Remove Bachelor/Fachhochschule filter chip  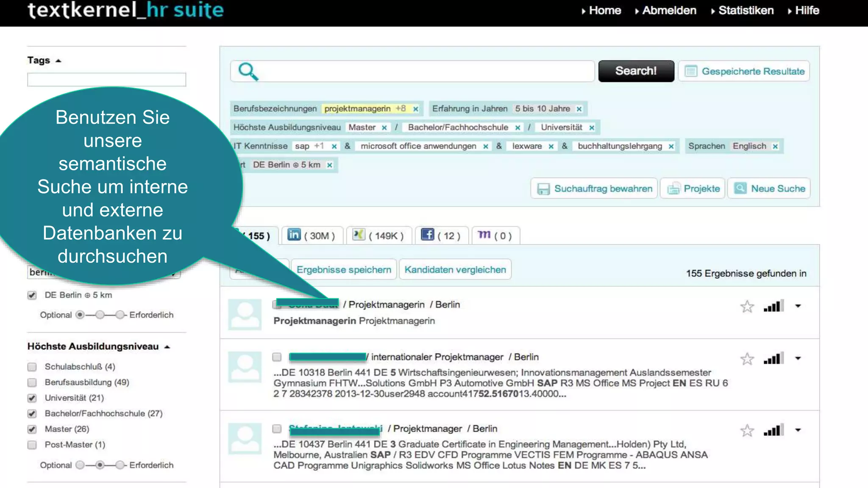pyautogui.click(x=517, y=128)
